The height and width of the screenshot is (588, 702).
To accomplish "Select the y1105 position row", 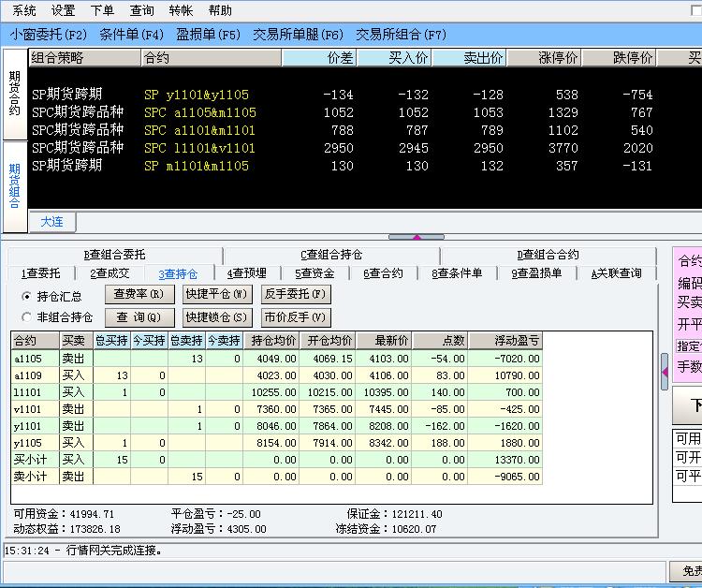I will [x=277, y=443].
